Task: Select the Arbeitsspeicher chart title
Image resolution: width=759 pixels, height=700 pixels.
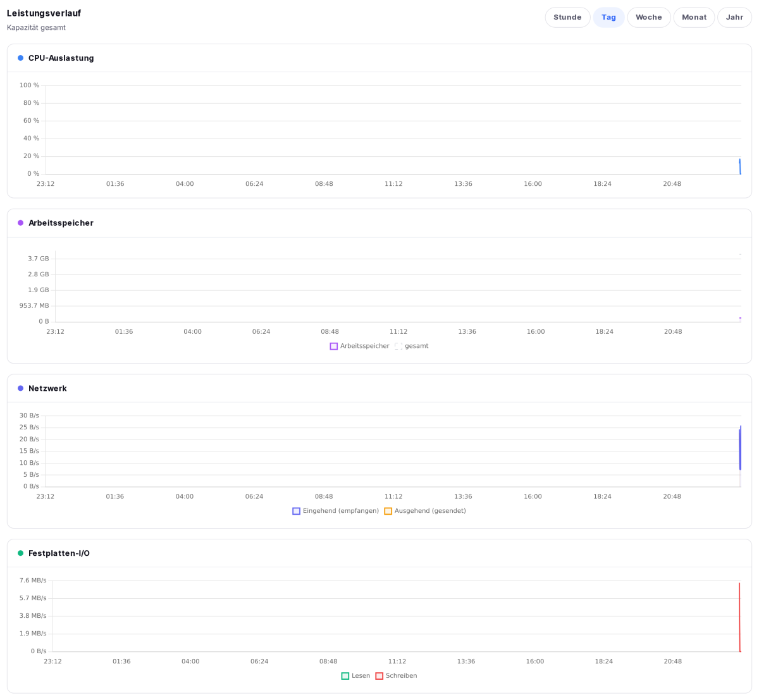Action: click(x=61, y=223)
